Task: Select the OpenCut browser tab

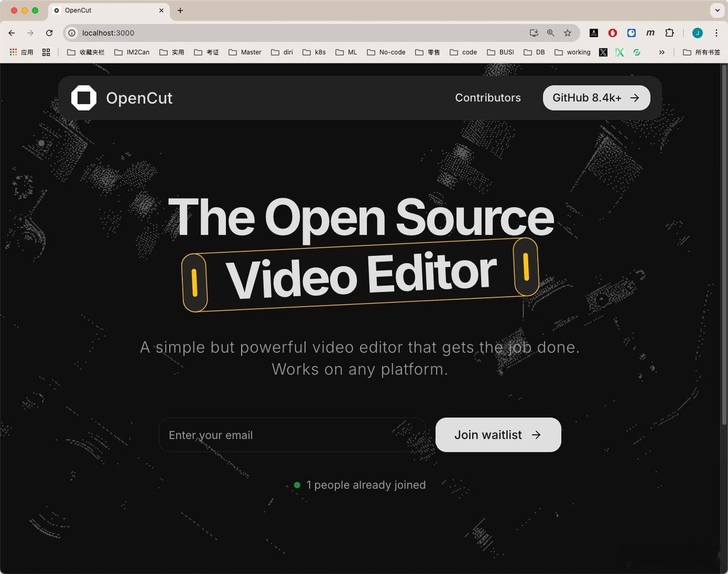Action: tap(108, 10)
